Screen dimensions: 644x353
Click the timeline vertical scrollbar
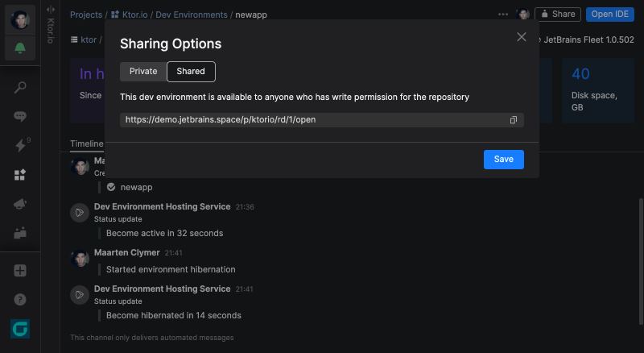point(640,261)
